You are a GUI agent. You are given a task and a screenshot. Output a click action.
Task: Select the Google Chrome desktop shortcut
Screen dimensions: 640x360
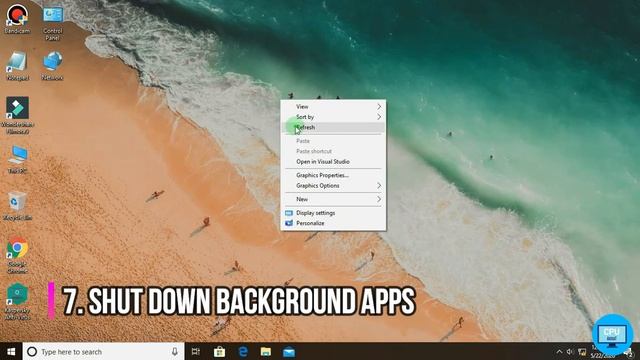[17, 255]
